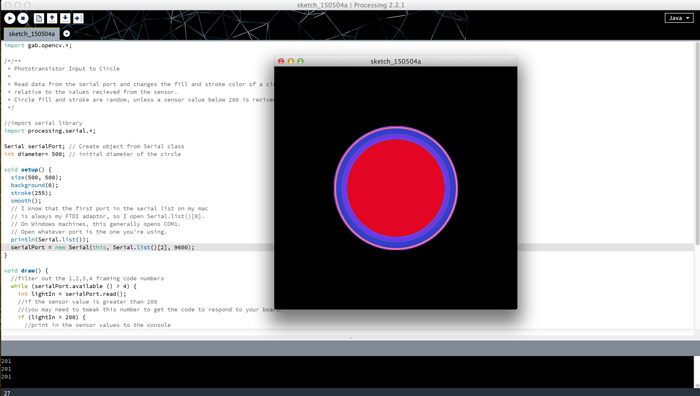Open the tab options arrow menu
This screenshot has width=700, height=396.
point(67,33)
